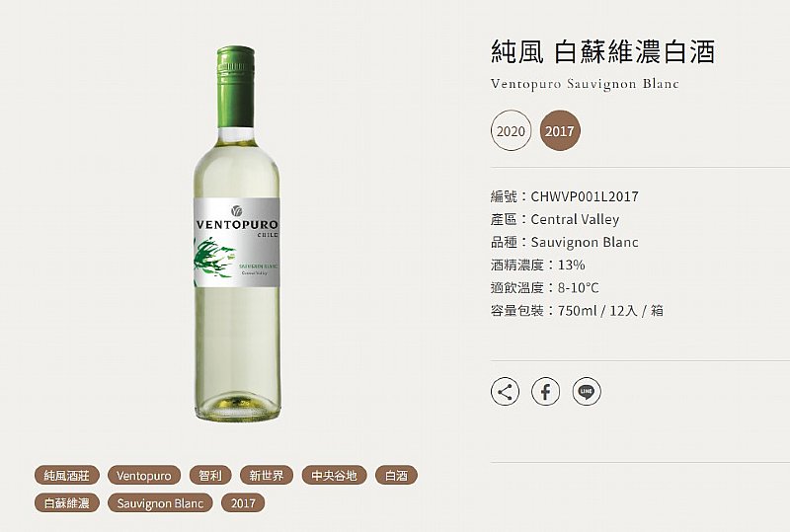Open the 純風酒莊 tag
Image resolution: width=790 pixels, height=532 pixels.
tap(67, 475)
